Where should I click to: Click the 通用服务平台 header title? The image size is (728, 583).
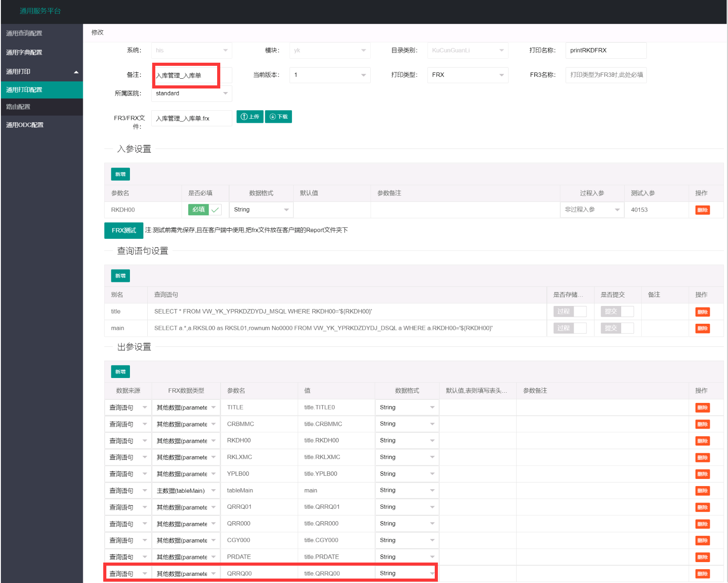[x=40, y=11]
